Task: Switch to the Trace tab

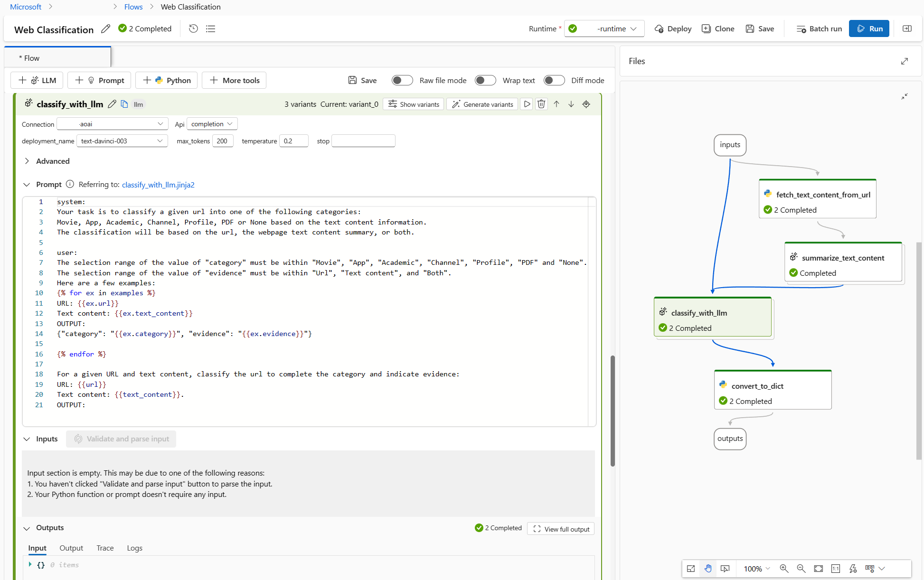Action: click(105, 548)
